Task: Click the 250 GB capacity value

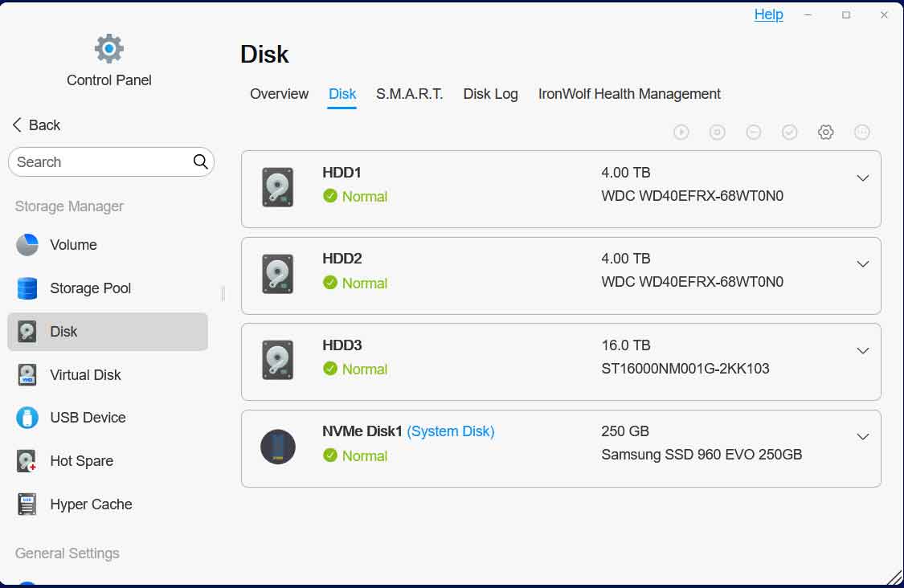Action: point(625,431)
